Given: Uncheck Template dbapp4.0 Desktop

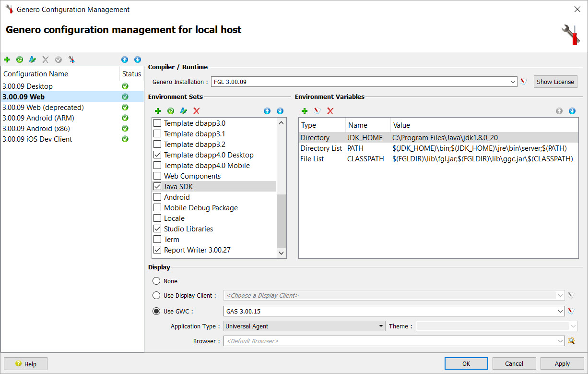Looking at the screenshot, I should (x=157, y=155).
